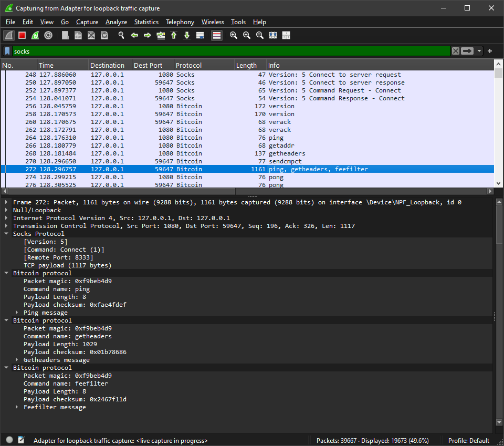Screen dimensions: 504x446
Task: Expand the Getheaders message node
Action: 17,360
